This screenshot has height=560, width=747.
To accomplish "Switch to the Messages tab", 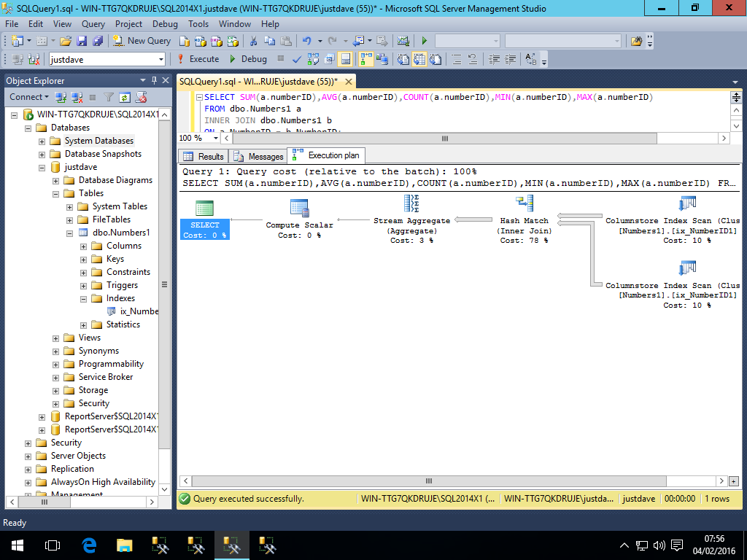I will click(258, 156).
